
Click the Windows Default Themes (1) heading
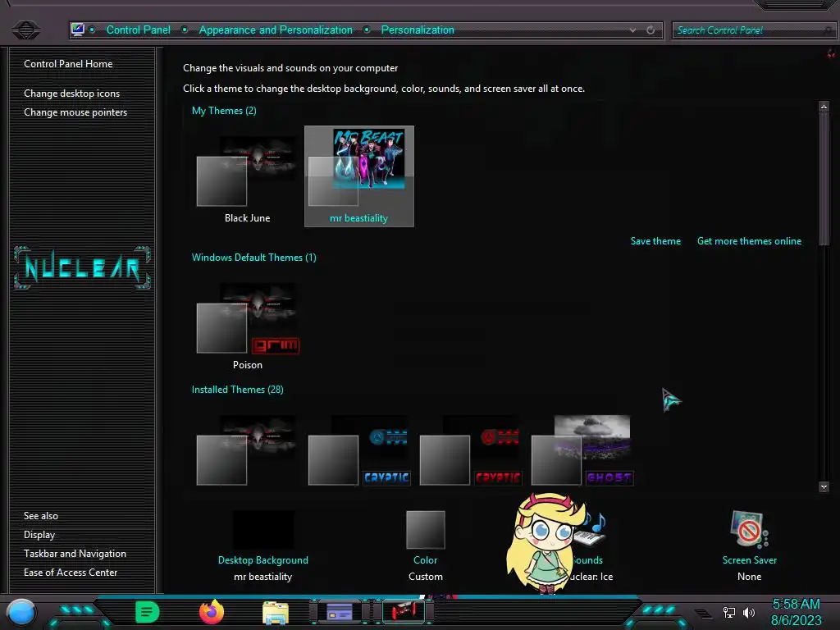254,257
